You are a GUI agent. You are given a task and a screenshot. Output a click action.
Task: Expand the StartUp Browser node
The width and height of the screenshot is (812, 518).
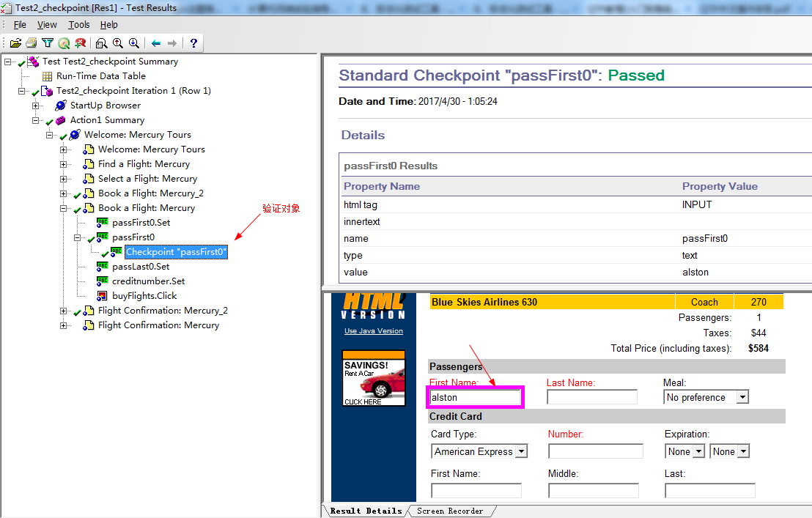click(36, 106)
